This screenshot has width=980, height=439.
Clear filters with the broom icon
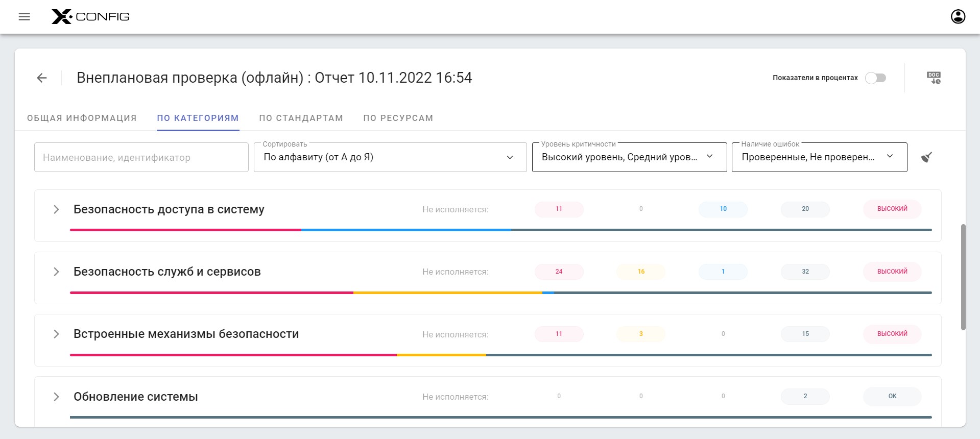[926, 157]
